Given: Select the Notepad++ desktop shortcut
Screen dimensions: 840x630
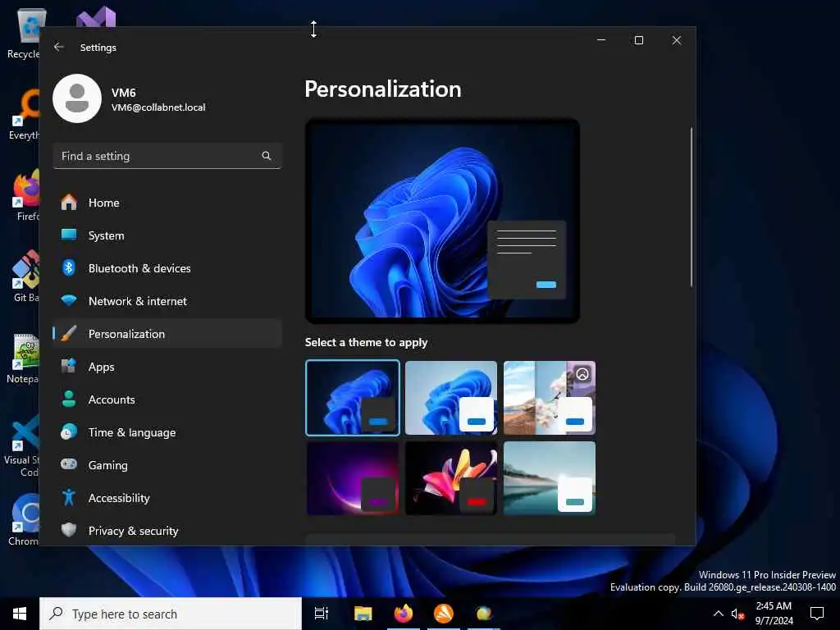Looking at the screenshot, I should click(x=23, y=358).
